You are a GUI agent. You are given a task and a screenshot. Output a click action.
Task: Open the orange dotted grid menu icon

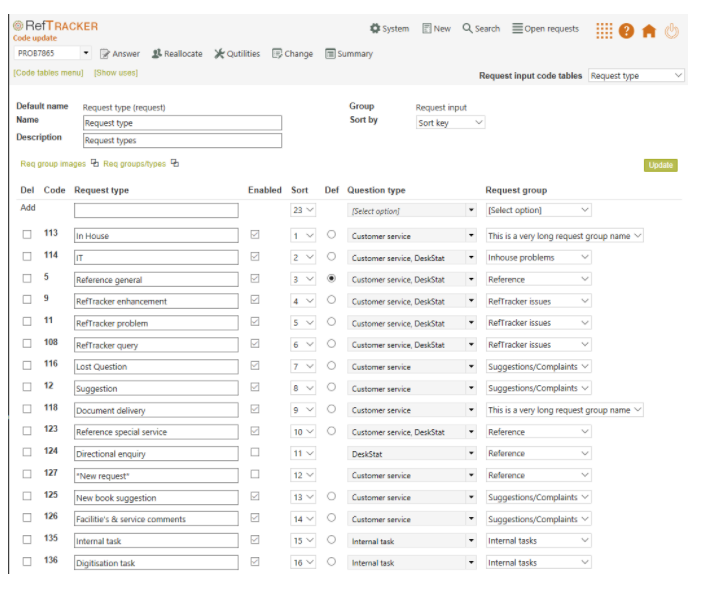click(604, 31)
